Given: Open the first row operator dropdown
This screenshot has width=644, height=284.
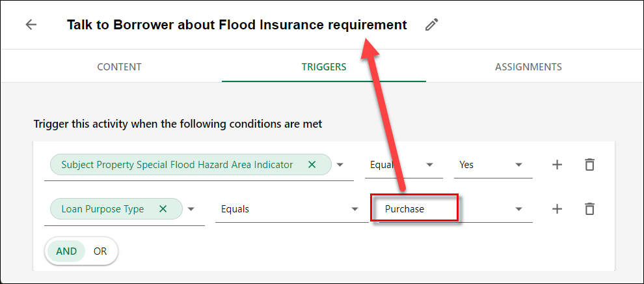Looking at the screenshot, I should click(x=404, y=165).
